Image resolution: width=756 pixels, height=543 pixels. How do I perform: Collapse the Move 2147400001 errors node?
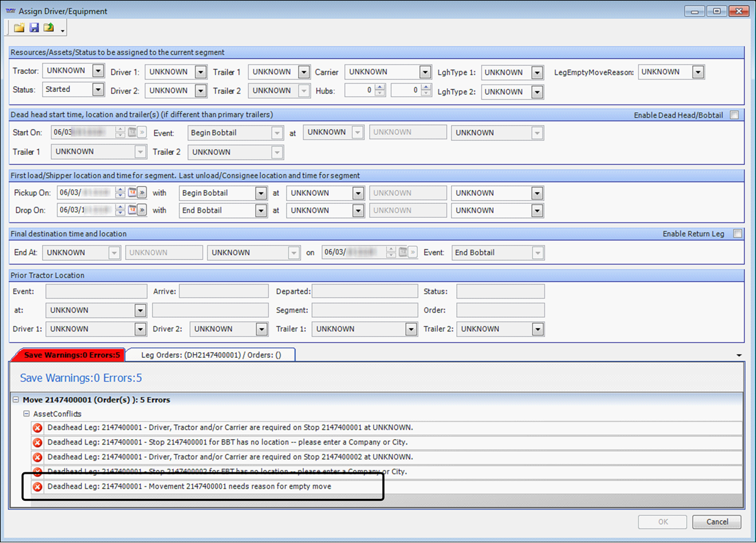[x=16, y=399]
